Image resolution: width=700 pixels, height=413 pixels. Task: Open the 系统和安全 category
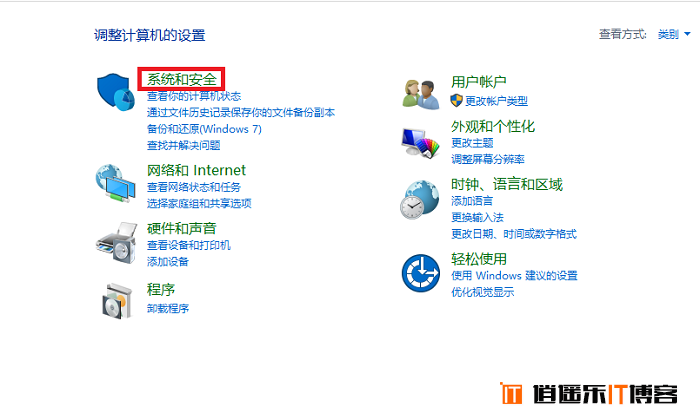[x=182, y=79]
